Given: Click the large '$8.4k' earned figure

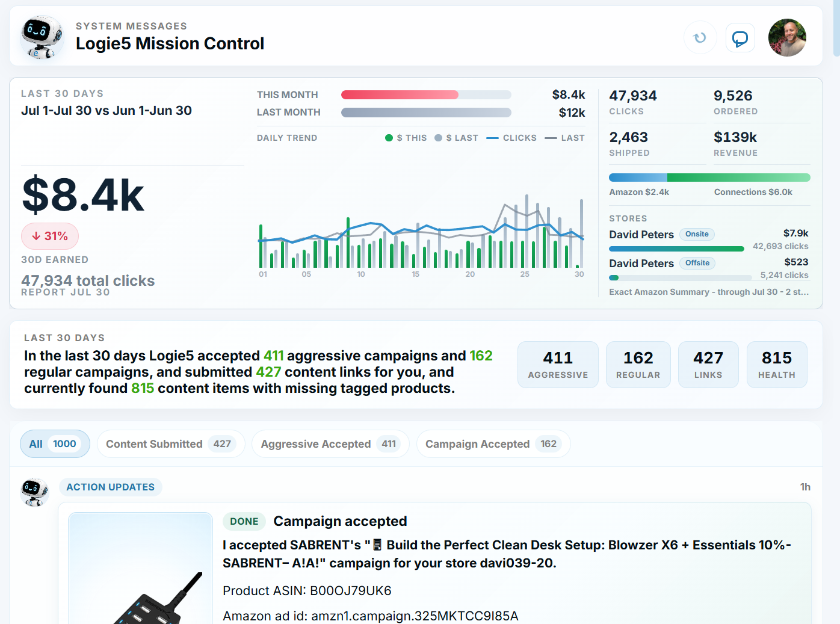Looking at the screenshot, I should pos(83,194).
